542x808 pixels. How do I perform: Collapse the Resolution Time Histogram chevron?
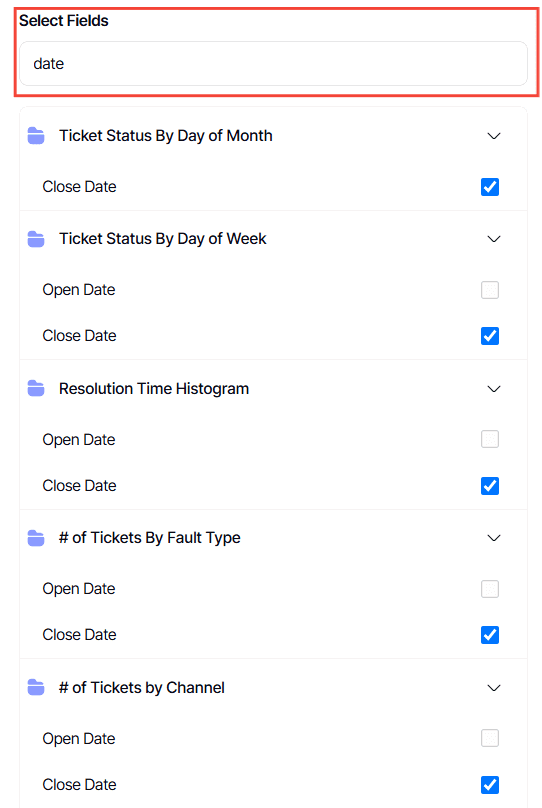coord(494,389)
